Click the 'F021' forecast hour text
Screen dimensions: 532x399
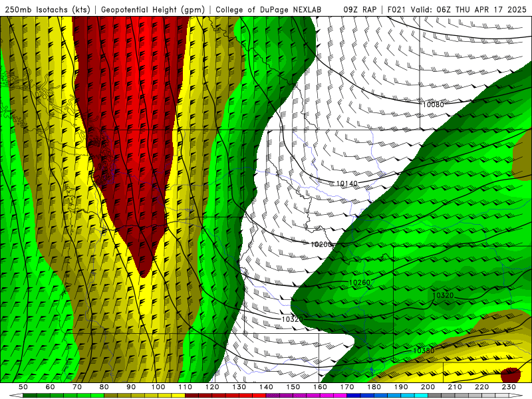click(x=397, y=9)
